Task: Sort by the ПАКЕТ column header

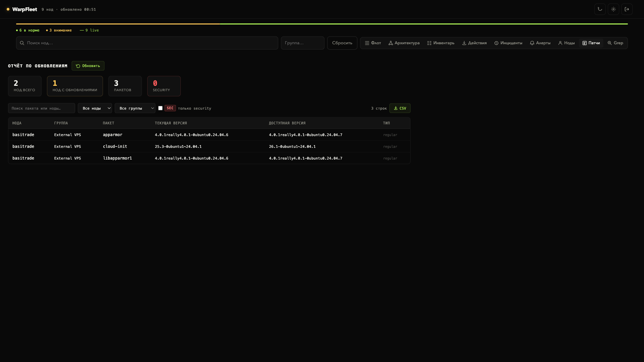Action: (x=109, y=123)
